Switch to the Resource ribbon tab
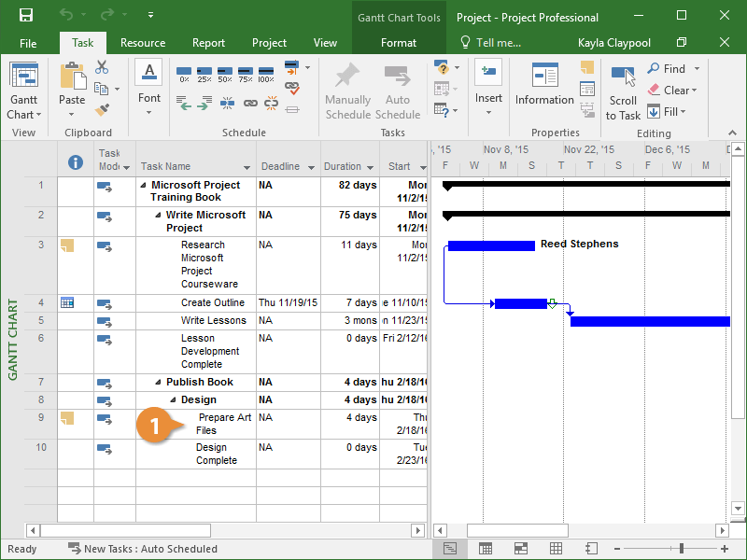The image size is (747, 560). [x=143, y=43]
